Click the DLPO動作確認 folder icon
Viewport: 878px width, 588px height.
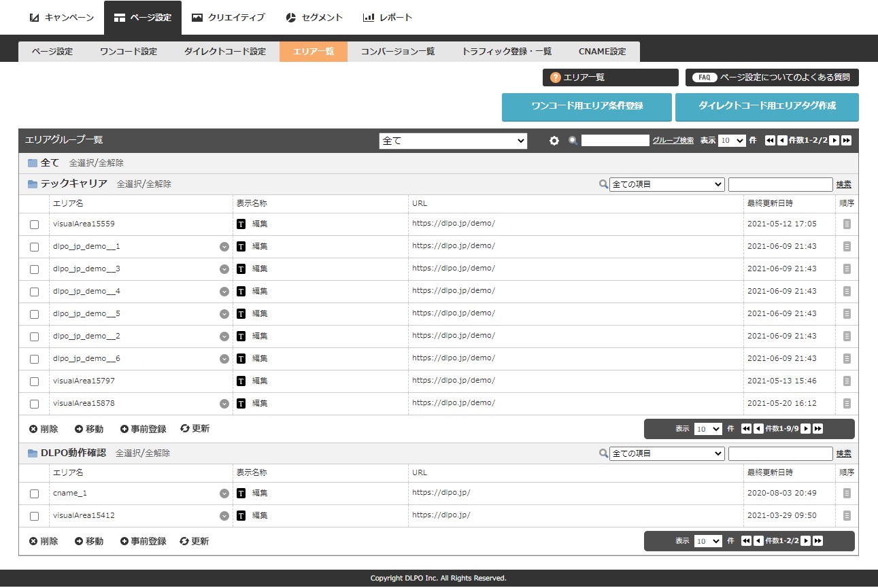(33, 453)
